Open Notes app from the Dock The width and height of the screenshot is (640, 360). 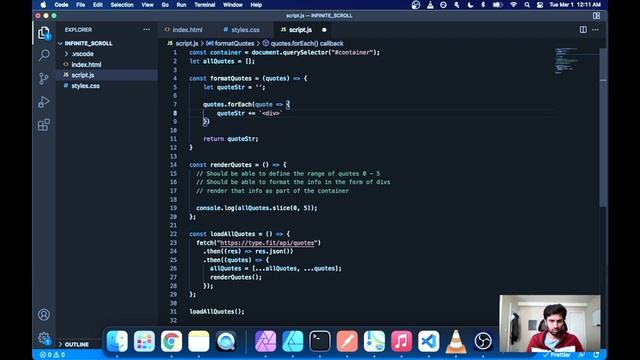tap(198, 341)
